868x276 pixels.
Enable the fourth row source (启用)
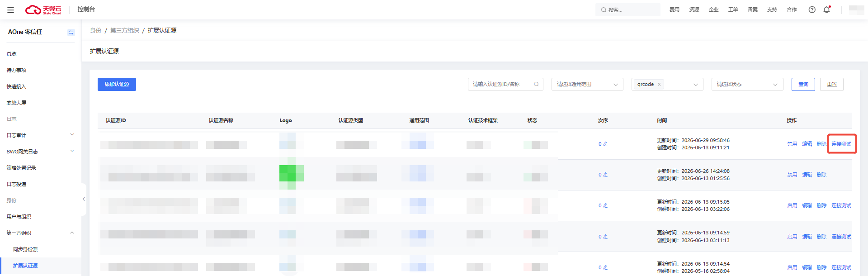(792, 237)
